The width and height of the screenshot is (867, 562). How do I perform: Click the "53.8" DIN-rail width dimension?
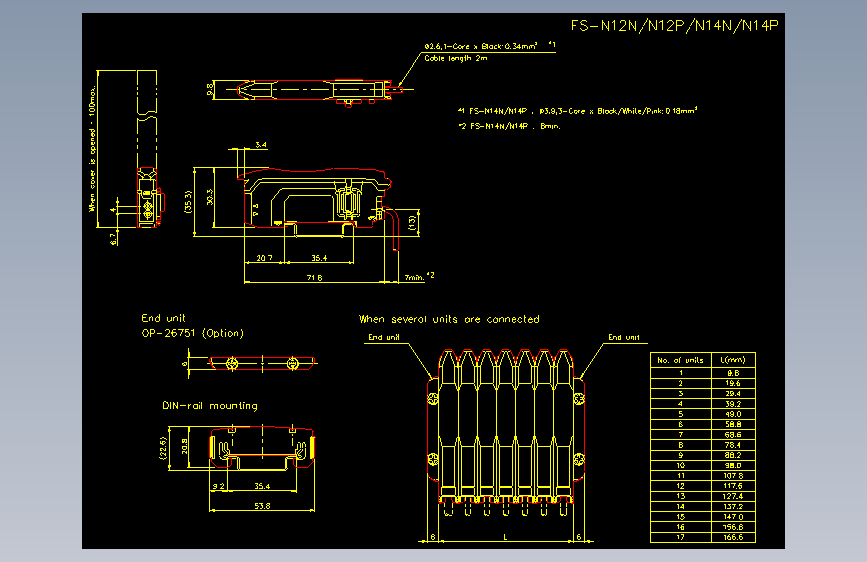262,506
